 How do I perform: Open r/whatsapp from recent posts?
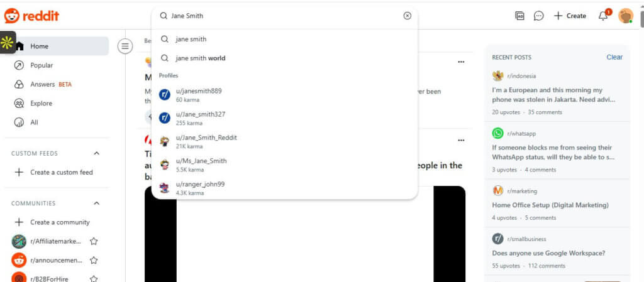(x=521, y=134)
